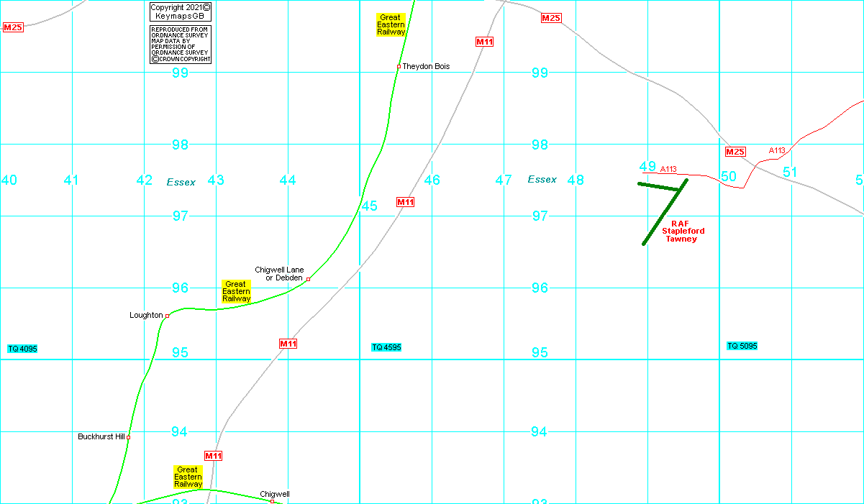Click the M11 label nearest Theydon Bois
The width and height of the screenshot is (864, 504).
coord(485,42)
